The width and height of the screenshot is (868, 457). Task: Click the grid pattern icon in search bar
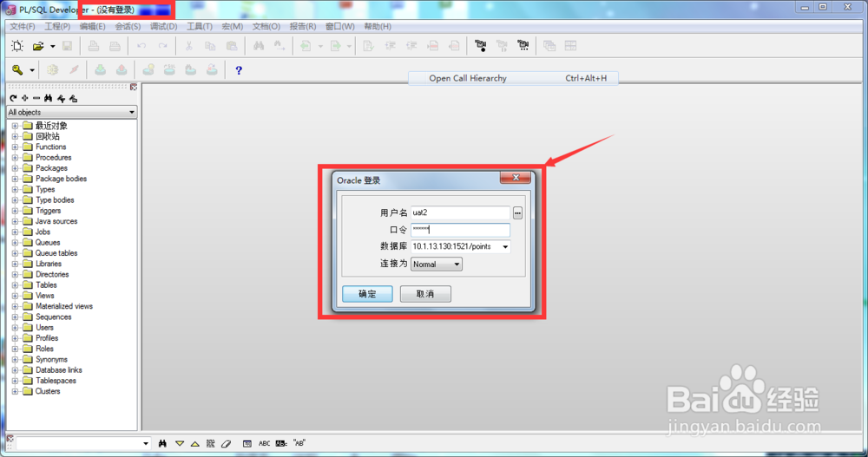click(210, 444)
